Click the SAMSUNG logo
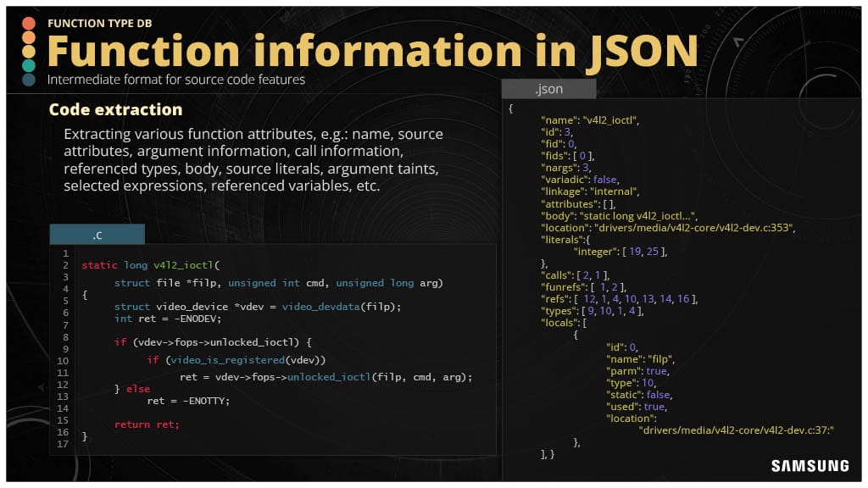Viewport: 868px width, 488px height. click(x=810, y=466)
